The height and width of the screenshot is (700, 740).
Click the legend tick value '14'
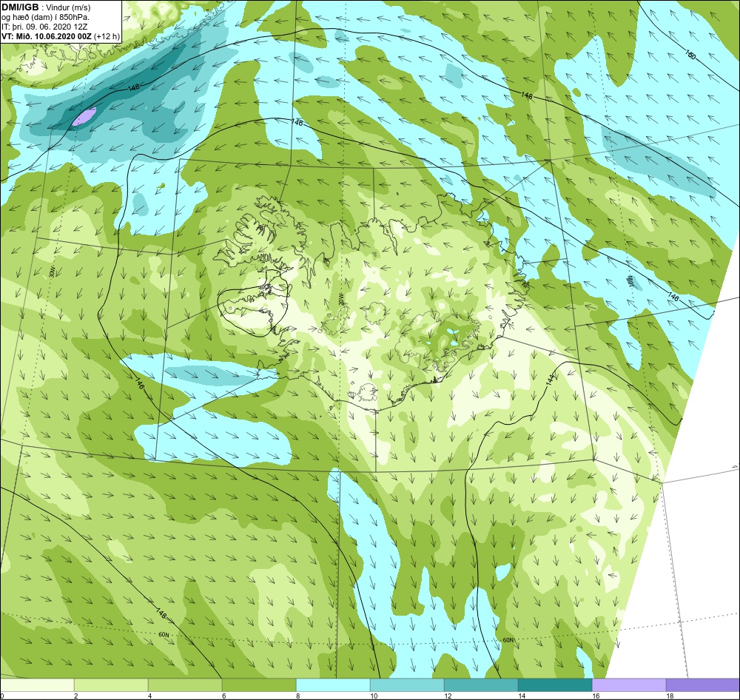(x=522, y=696)
